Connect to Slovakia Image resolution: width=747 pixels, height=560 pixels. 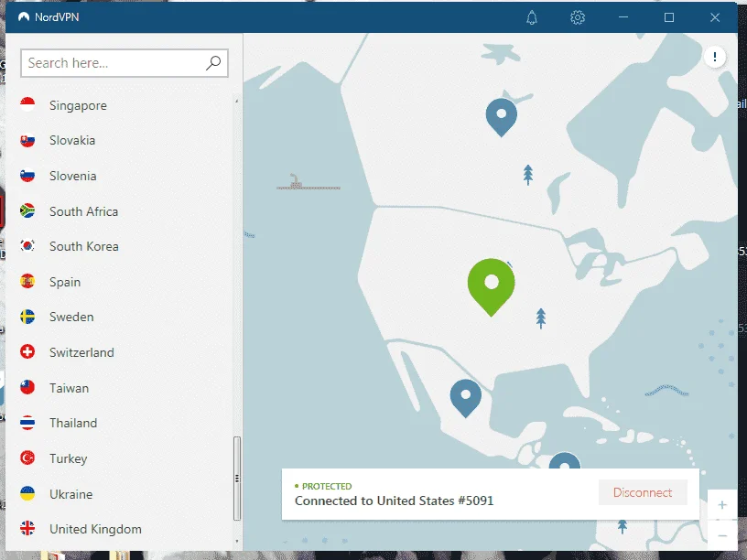(x=72, y=140)
